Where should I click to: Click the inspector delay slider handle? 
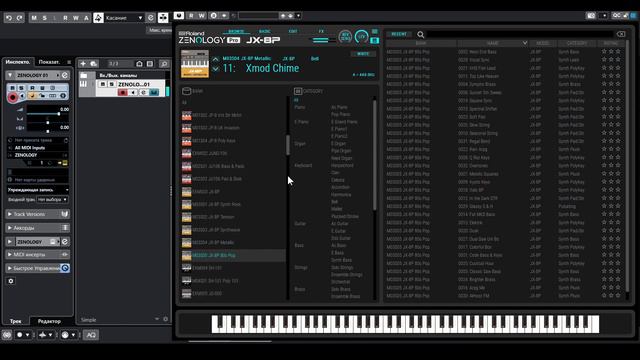[48, 130]
